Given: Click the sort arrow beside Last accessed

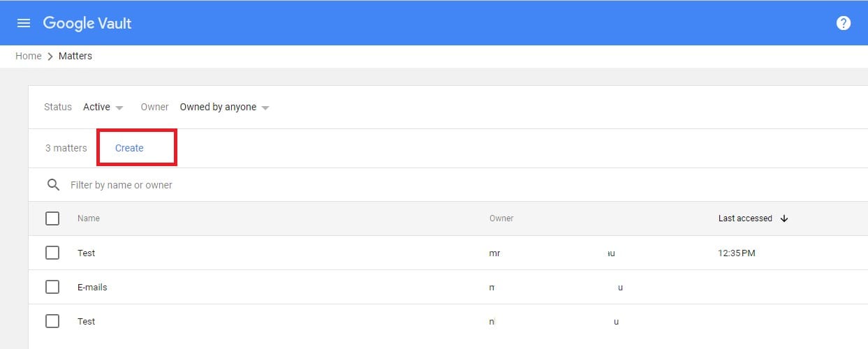Looking at the screenshot, I should tap(784, 218).
